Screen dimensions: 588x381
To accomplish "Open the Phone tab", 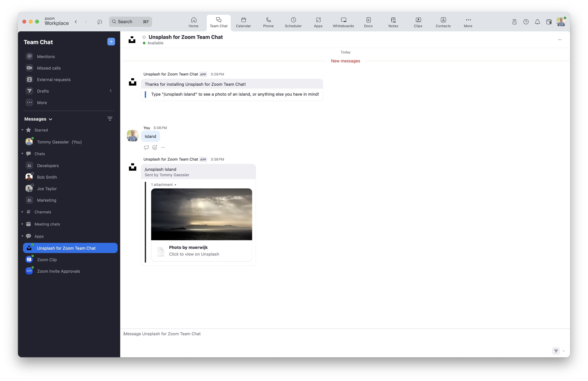I will point(268,22).
